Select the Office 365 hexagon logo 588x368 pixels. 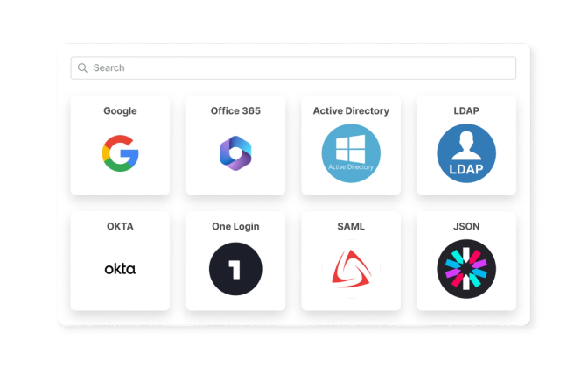pyautogui.click(x=235, y=153)
